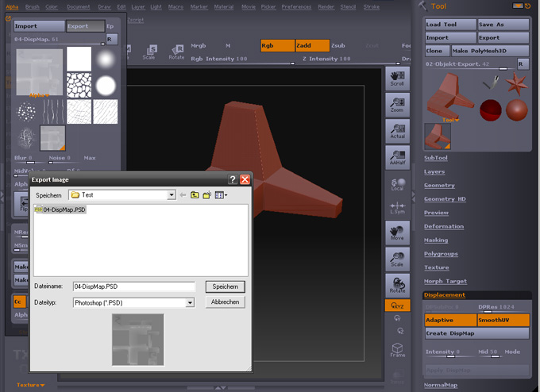Image resolution: width=540 pixels, height=392 pixels.
Task: Expand the Geometry subpalette
Action: pos(439,185)
